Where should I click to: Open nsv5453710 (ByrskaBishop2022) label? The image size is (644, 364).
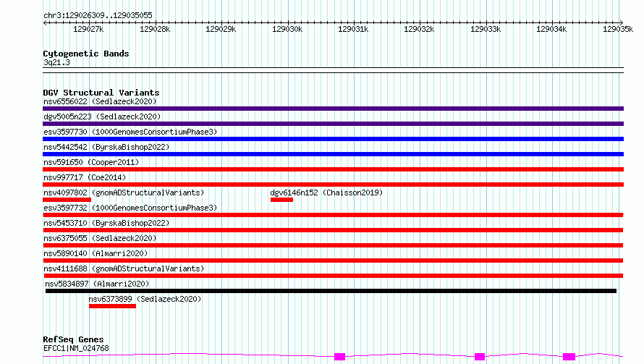pyautogui.click(x=106, y=223)
